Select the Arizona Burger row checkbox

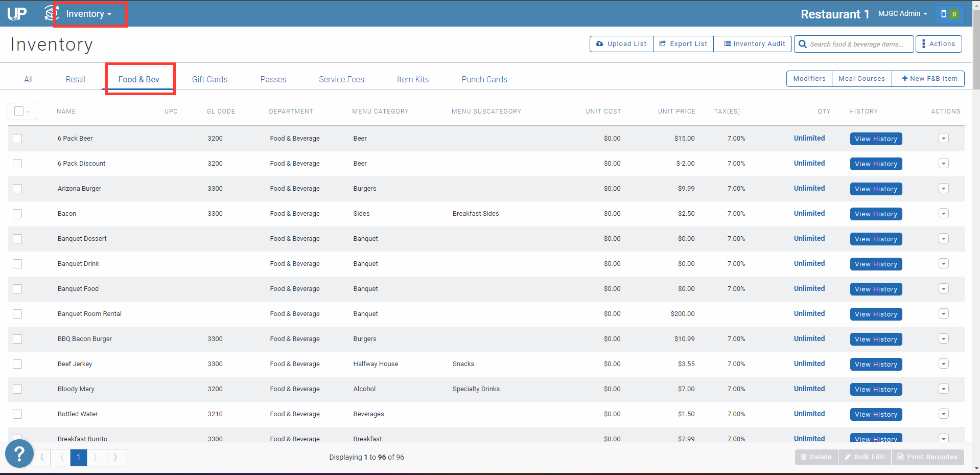click(17, 189)
